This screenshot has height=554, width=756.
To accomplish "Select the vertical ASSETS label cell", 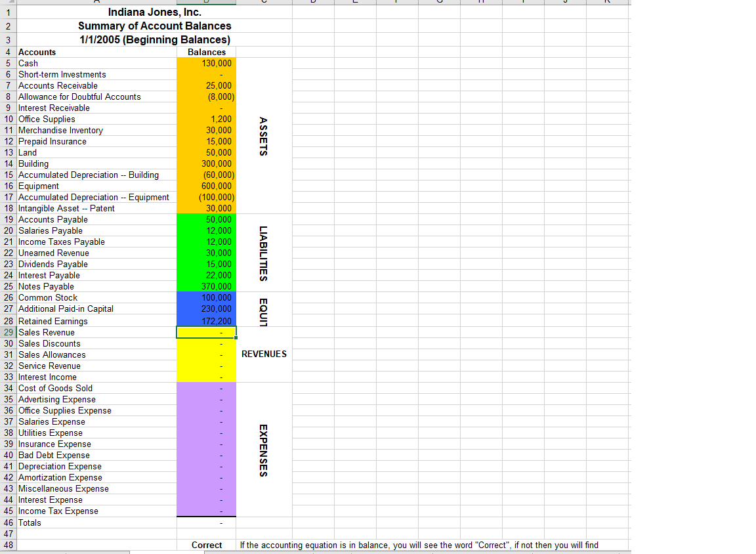I will 264,136.
